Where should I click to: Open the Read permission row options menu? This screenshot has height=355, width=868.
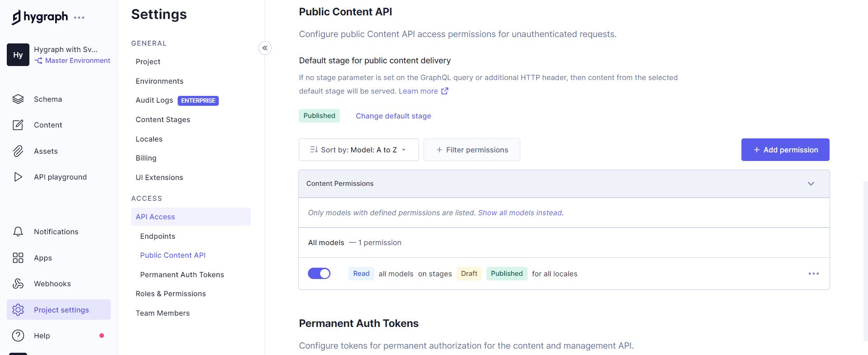[x=813, y=274]
